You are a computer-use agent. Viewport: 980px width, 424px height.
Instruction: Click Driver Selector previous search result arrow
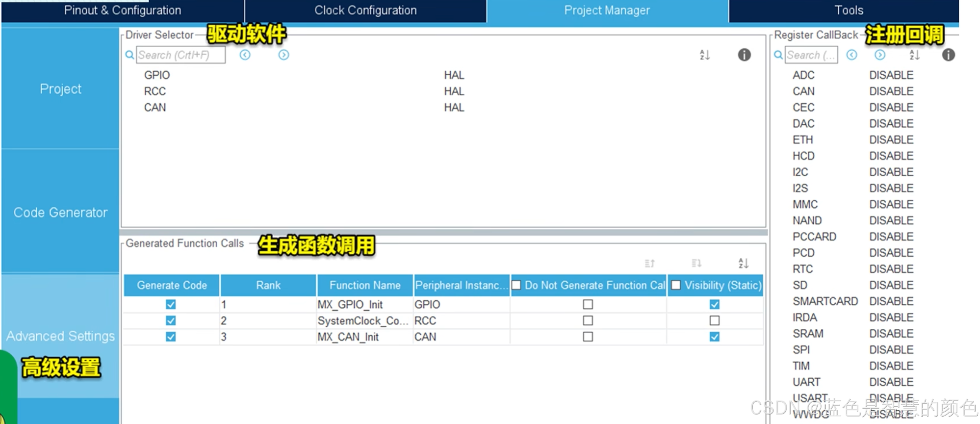coord(245,55)
